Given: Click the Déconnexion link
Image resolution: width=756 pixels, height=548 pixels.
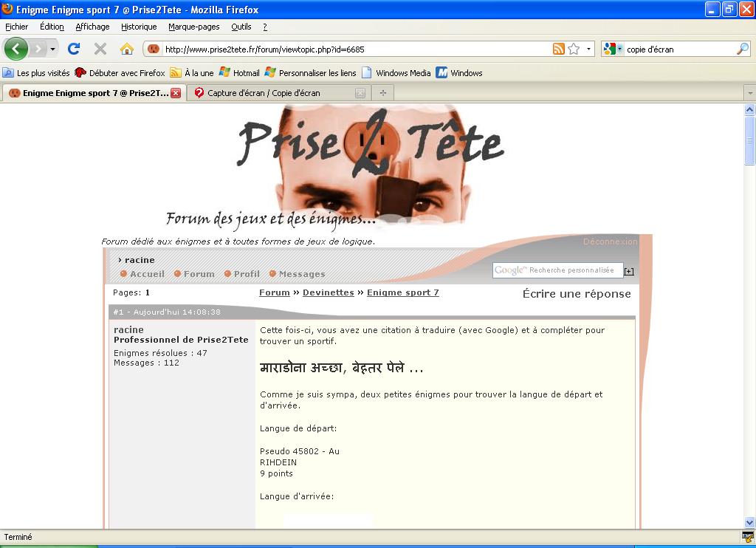Looking at the screenshot, I should coord(610,242).
